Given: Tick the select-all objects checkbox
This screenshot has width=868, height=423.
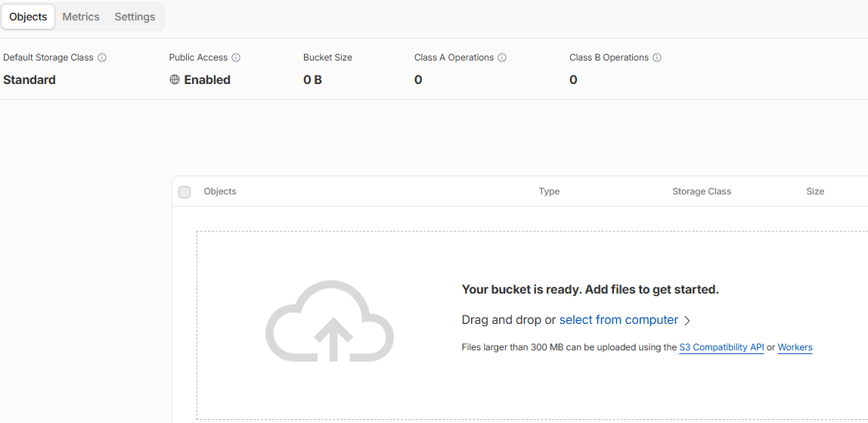Looking at the screenshot, I should (x=185, y=192).
